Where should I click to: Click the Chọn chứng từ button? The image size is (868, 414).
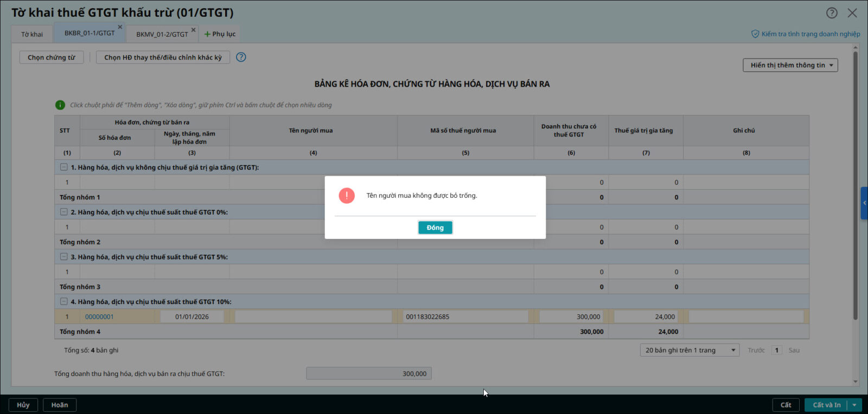52,57
